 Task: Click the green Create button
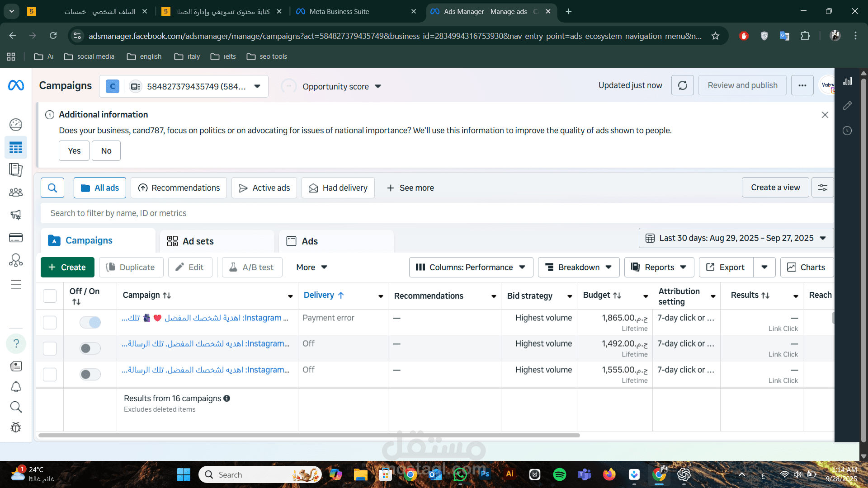[x=67, y=267]
